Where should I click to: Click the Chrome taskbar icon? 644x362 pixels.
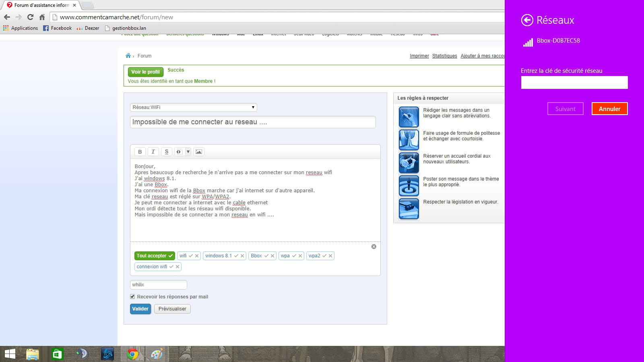click(132, 354)
